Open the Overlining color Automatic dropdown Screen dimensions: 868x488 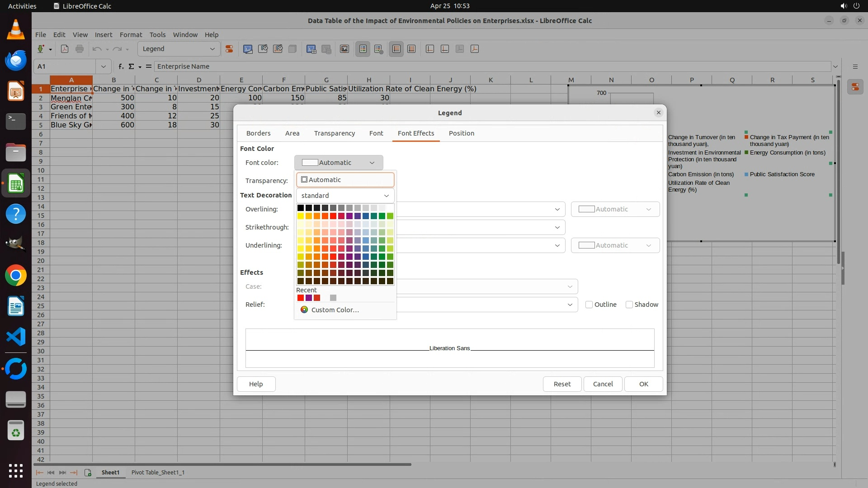[615, 209]
